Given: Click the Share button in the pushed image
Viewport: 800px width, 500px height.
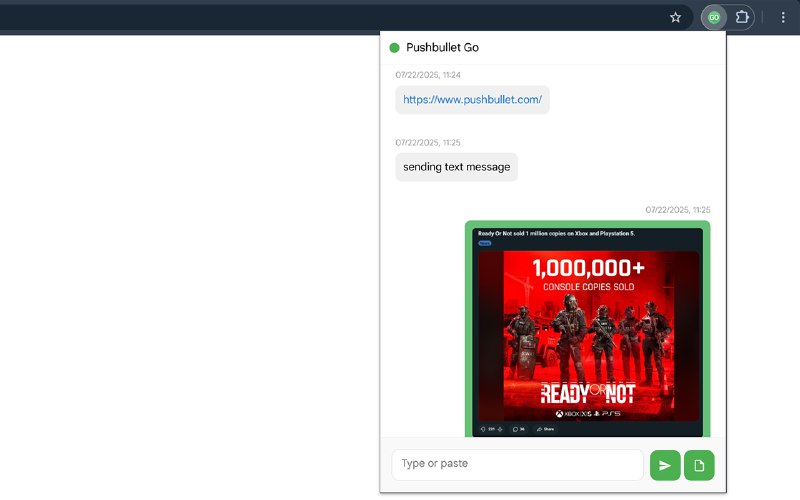Looking at the screenshot, I should (x=546, y=429).
